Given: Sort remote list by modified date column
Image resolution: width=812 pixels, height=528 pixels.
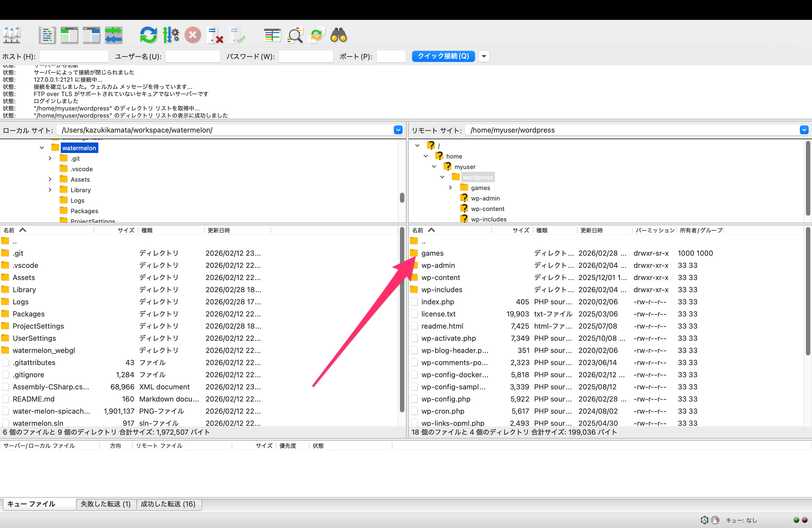Looking at the screenshot, I should 605,230.
